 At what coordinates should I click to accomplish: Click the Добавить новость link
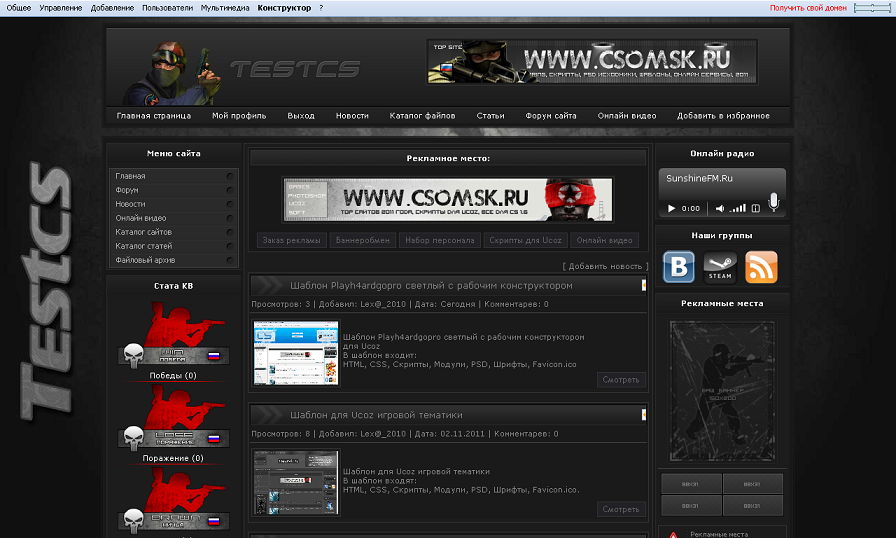pyautogui.click(x=605, y=266)
